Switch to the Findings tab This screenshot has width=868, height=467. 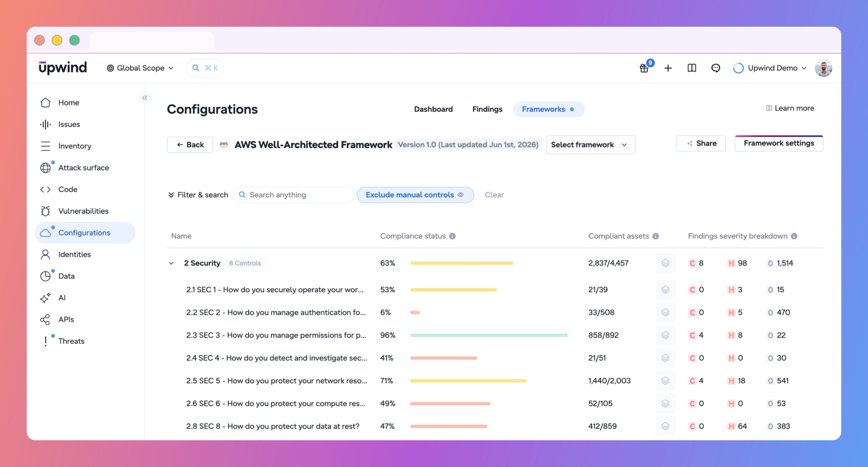coord(487,109)
